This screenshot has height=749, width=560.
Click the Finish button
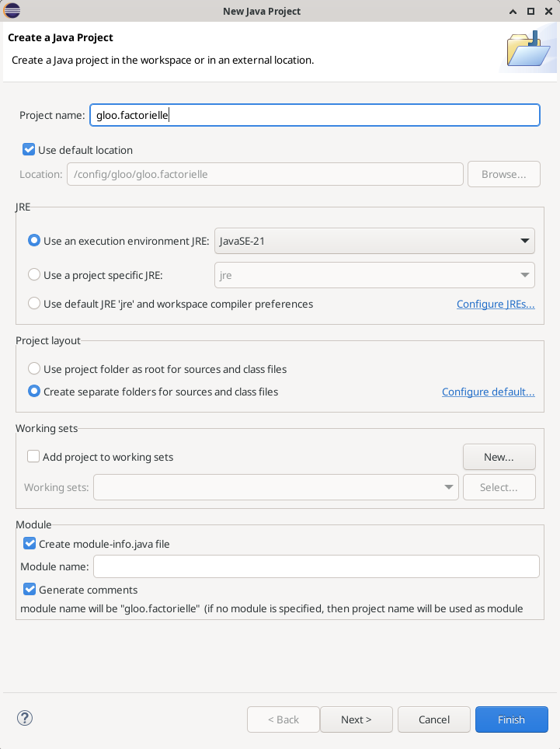[x=511, y=719]
